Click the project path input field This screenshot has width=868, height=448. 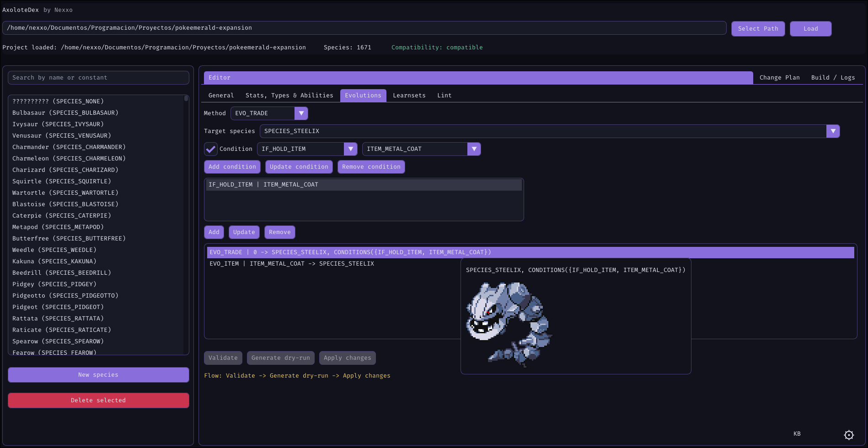point(364,28)
